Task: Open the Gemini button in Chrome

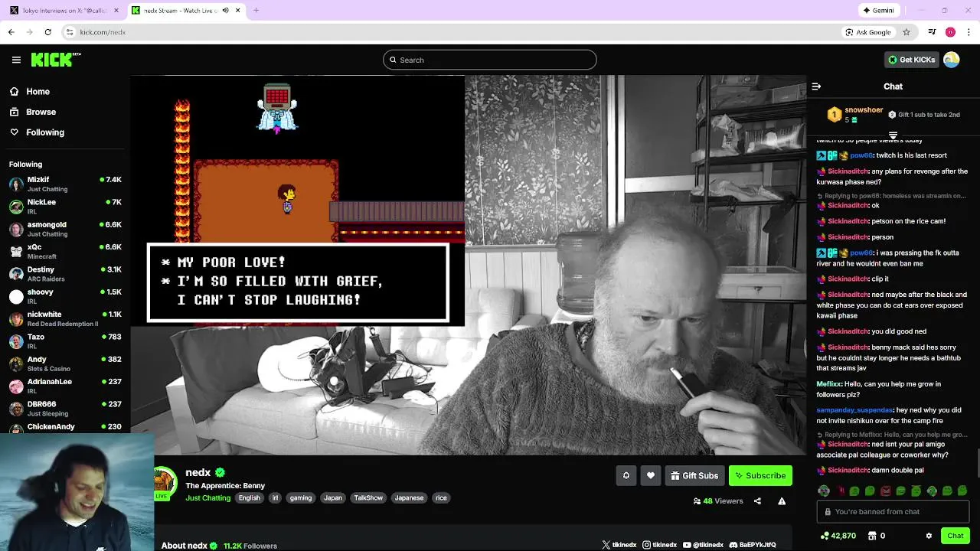Action: [x=877, y=11]
